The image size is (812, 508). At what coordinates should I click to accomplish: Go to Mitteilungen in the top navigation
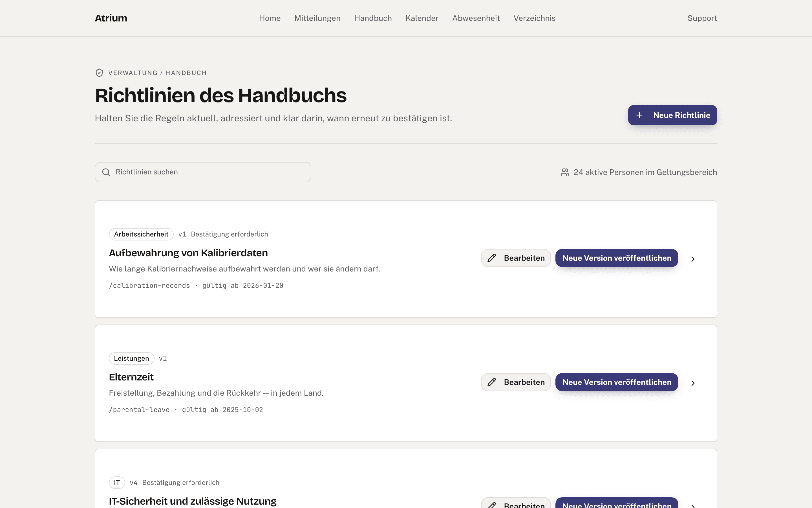317,18
